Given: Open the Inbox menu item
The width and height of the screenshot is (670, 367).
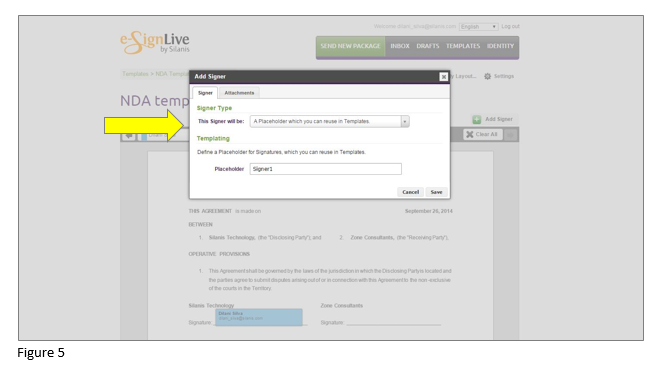Looking at the screenshot, I should 400,46.
